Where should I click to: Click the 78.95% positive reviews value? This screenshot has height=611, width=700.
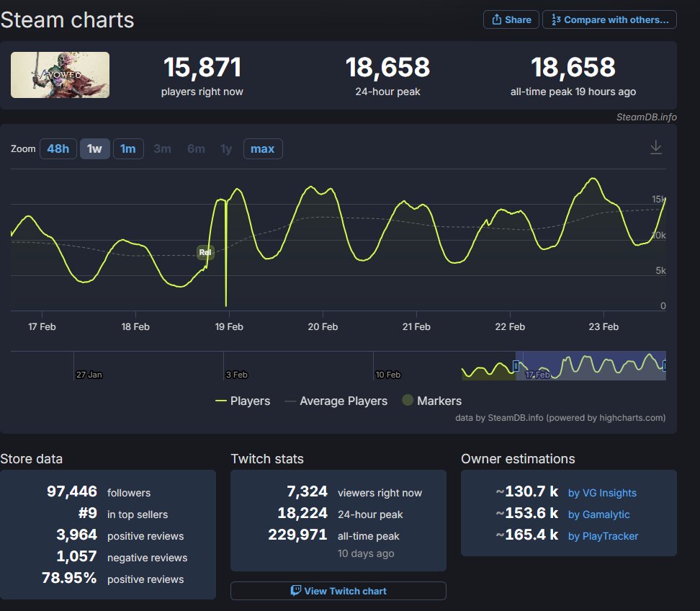[x=69, y=578]
